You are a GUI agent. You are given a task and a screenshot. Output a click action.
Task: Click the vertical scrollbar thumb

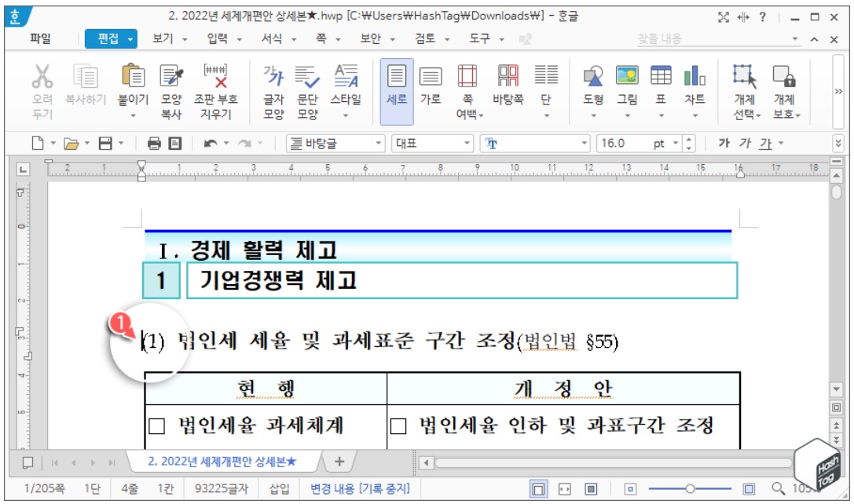(x=837, y=192)
